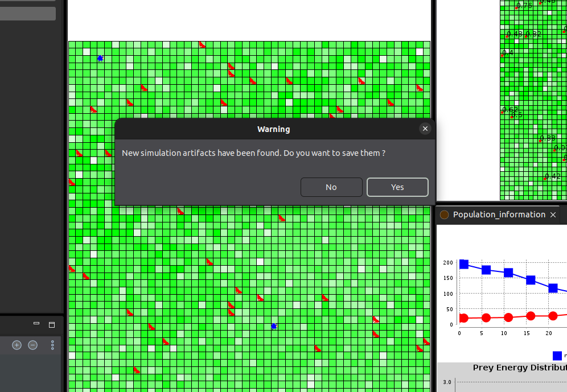Click the Prey Energy Distribution chart title
The image size is (567, 392).
520,368
